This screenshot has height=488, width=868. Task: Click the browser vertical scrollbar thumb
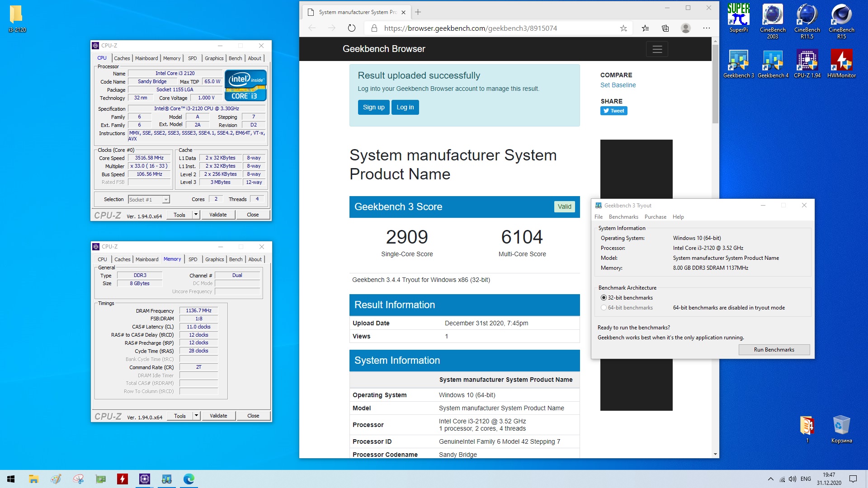(x=715, y=84)
